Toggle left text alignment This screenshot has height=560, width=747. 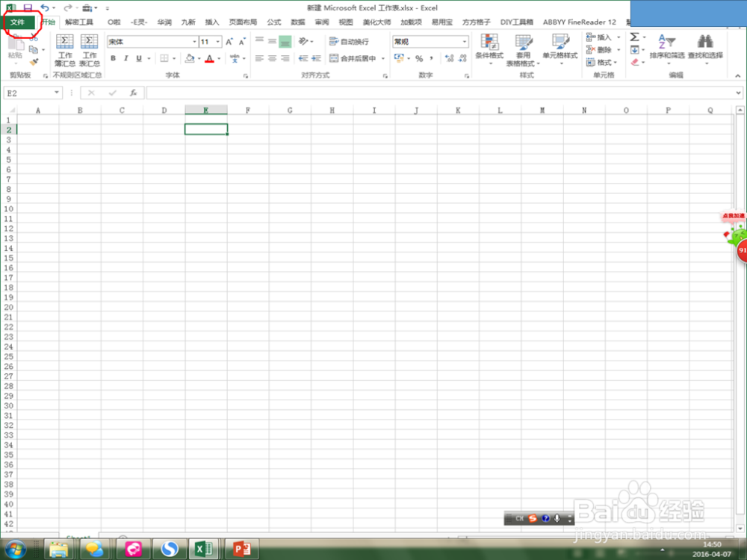tap(259, 58)
